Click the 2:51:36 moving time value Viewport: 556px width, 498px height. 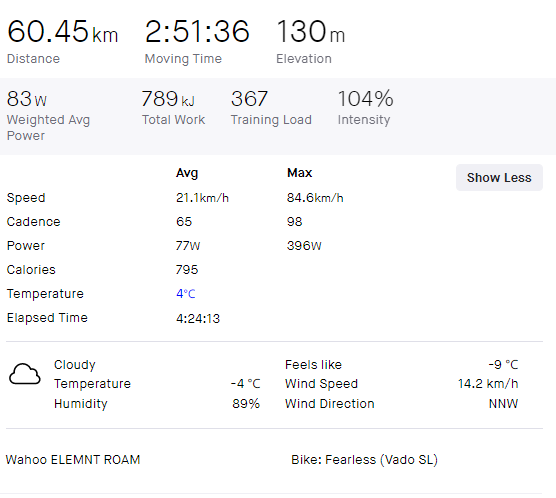197,32
